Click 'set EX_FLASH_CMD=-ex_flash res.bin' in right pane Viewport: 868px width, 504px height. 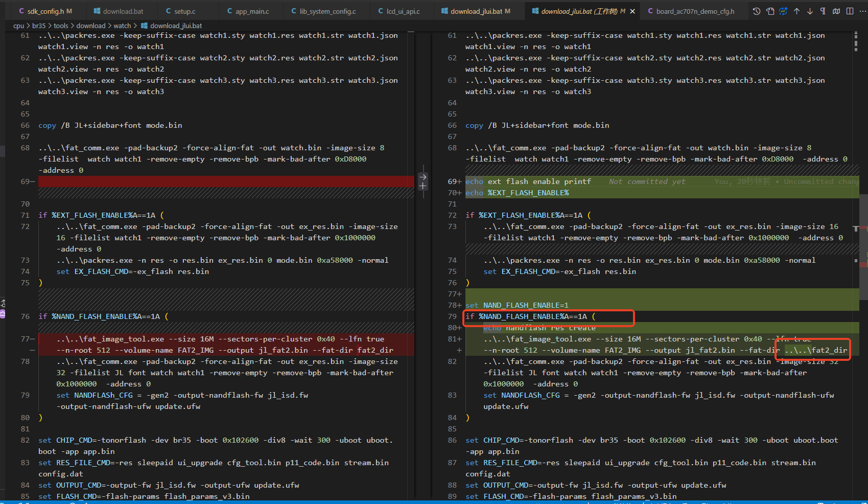560,271
